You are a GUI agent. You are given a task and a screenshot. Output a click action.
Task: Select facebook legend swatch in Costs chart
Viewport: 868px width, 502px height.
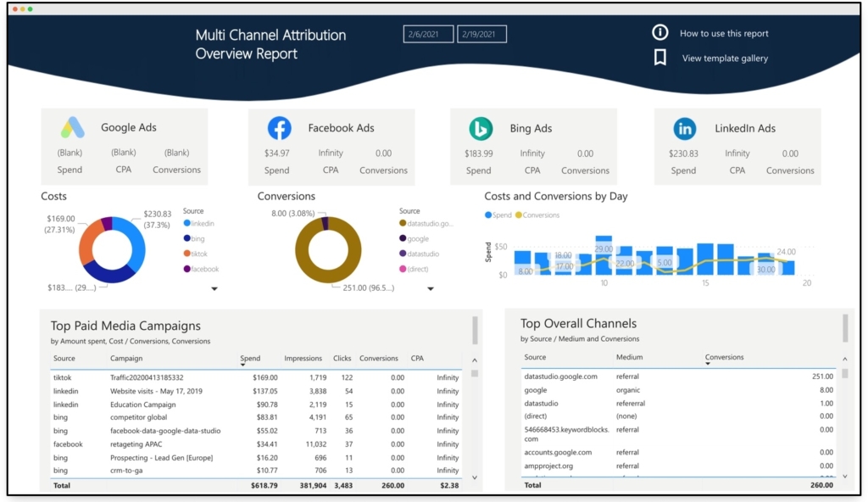(x=187, y=269)
